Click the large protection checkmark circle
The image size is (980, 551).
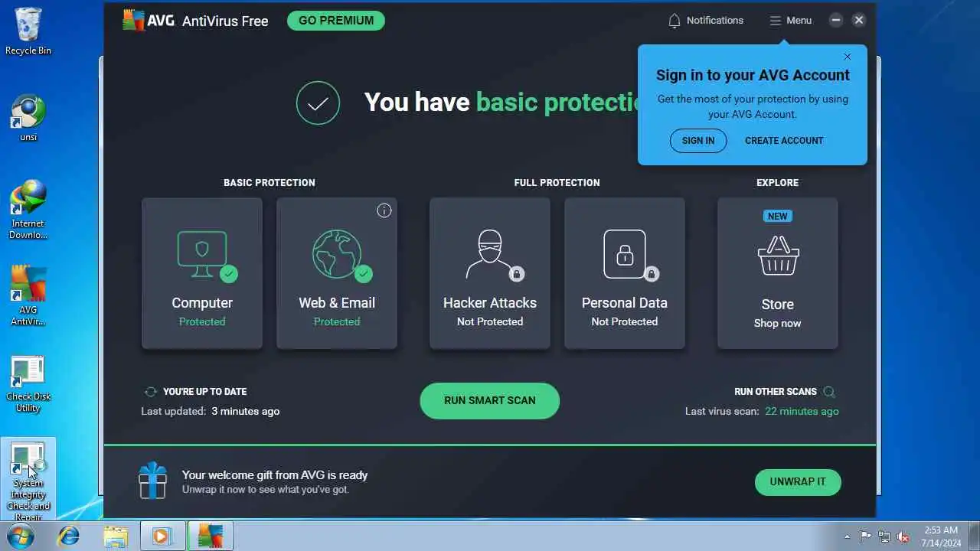pos(318,103)
